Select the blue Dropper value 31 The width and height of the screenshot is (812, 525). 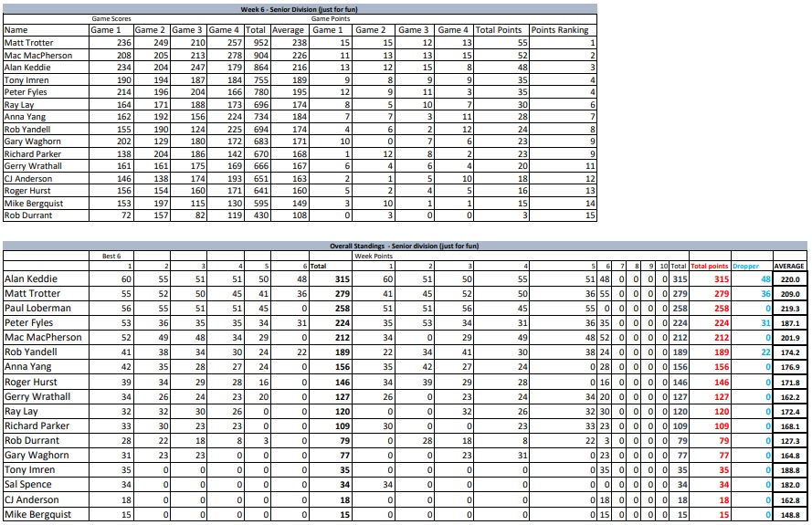(765, 322)
